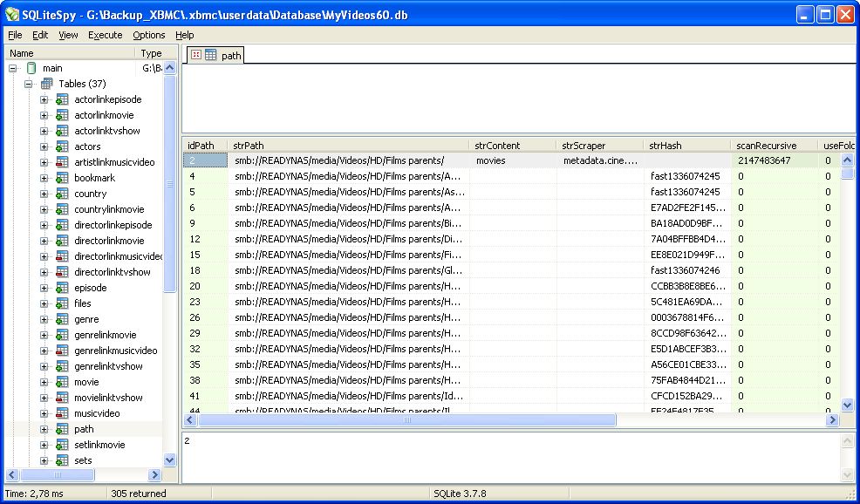Click the blue table icon on path tab

(x=211, y=55)
